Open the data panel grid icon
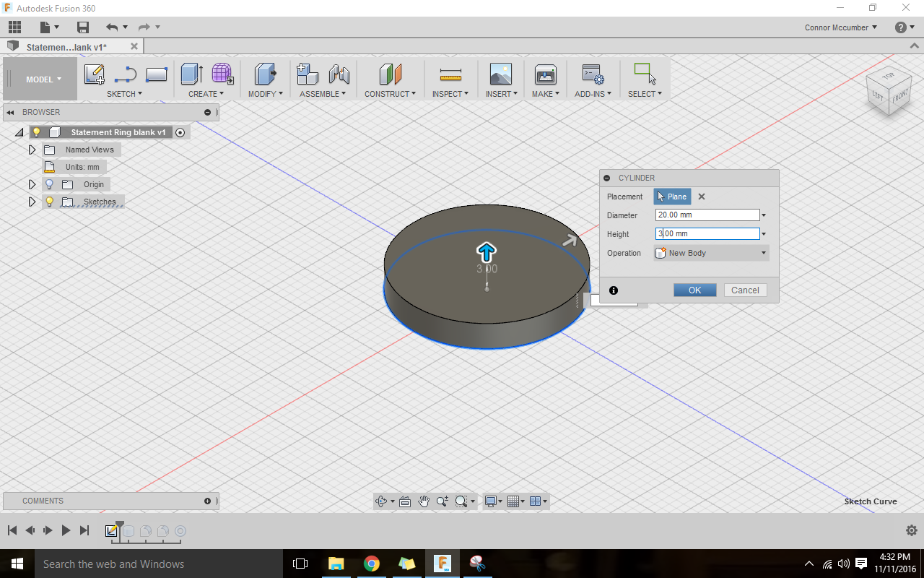This screenshot has height=578, width=924. [x=15, y=27]
